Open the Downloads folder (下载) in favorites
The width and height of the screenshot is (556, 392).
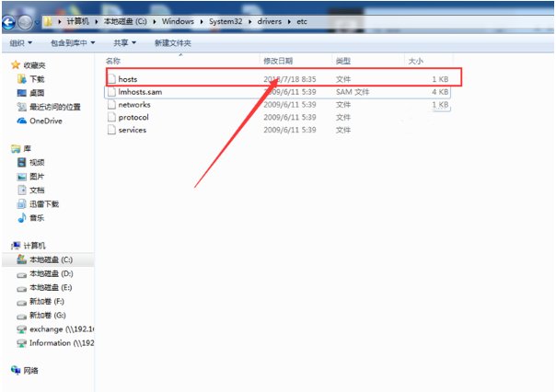36,80
